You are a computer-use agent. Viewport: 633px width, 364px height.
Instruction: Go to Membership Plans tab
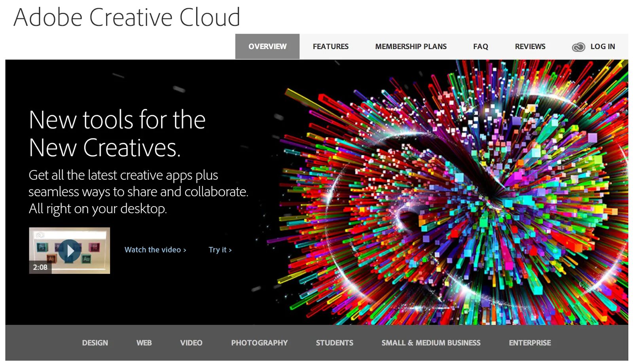[x=411, y=46]
